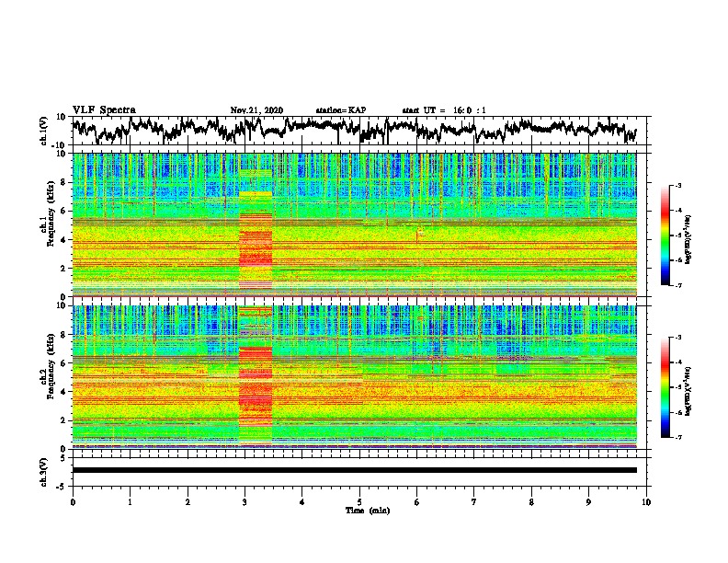The height and width of the screenshot is (563, 728).
Task: Click the time axis tick label "5"
Action: coord(359,502)
